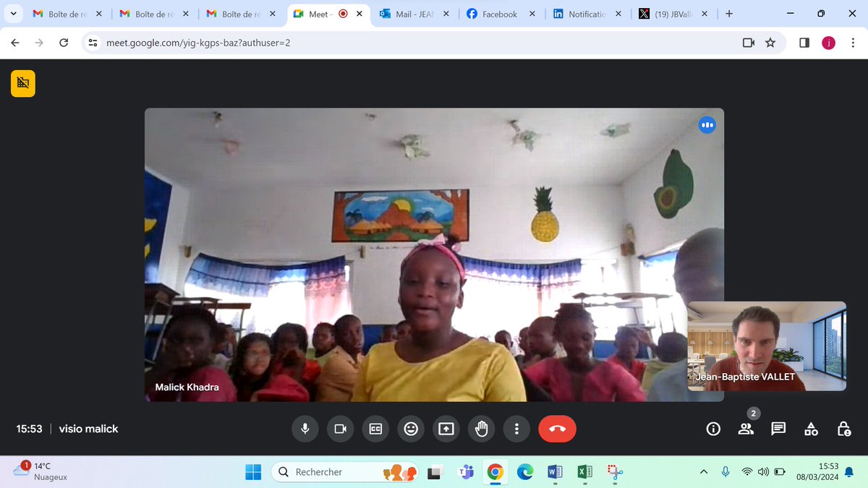Open Microsoft Teams from taskbar
868x488 pixels.
[x=466, y=472]
